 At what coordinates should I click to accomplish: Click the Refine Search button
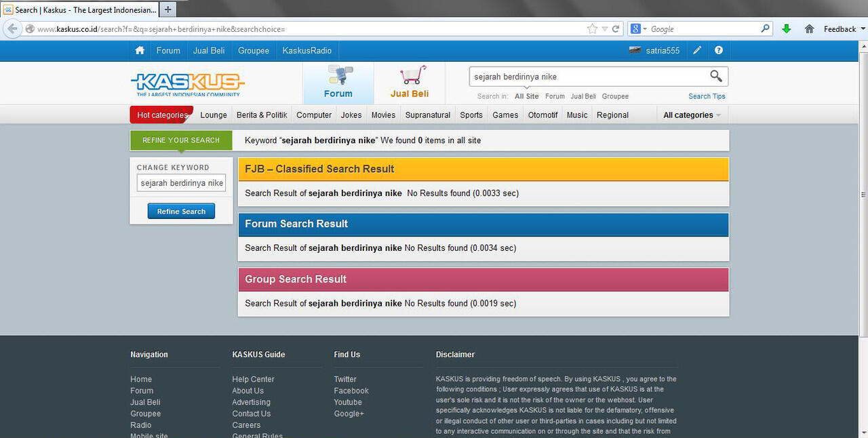(181, 212)
